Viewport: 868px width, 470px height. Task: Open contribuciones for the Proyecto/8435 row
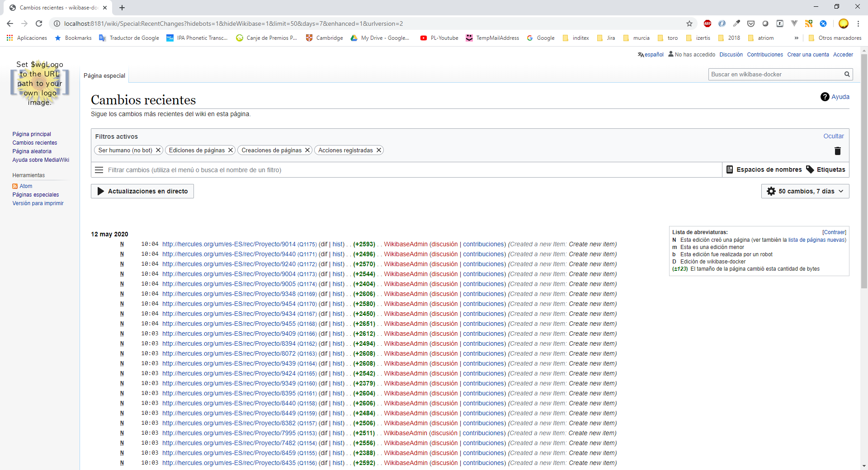click(x=484, y=463)
